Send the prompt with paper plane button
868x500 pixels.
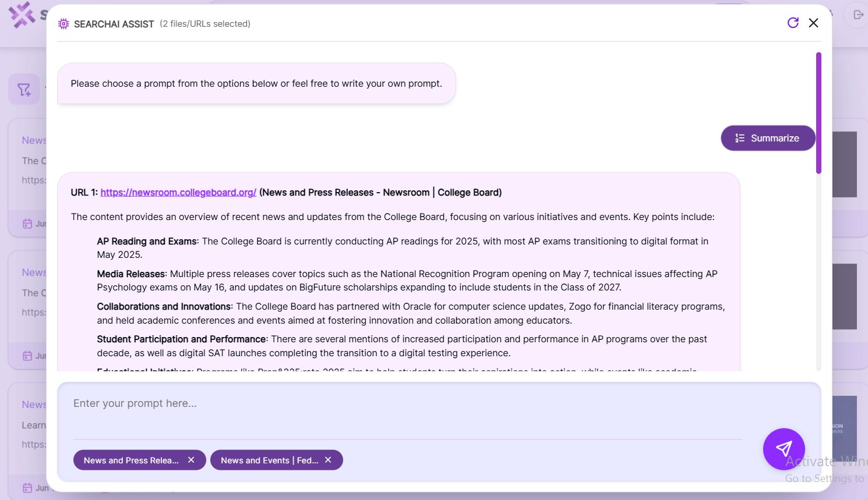[784, 449]
